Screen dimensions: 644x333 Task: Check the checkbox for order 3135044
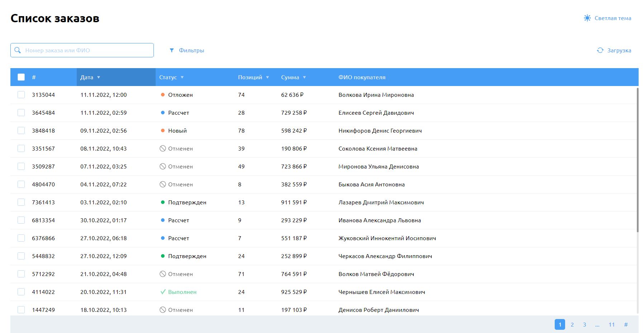[x=21, y=95]
